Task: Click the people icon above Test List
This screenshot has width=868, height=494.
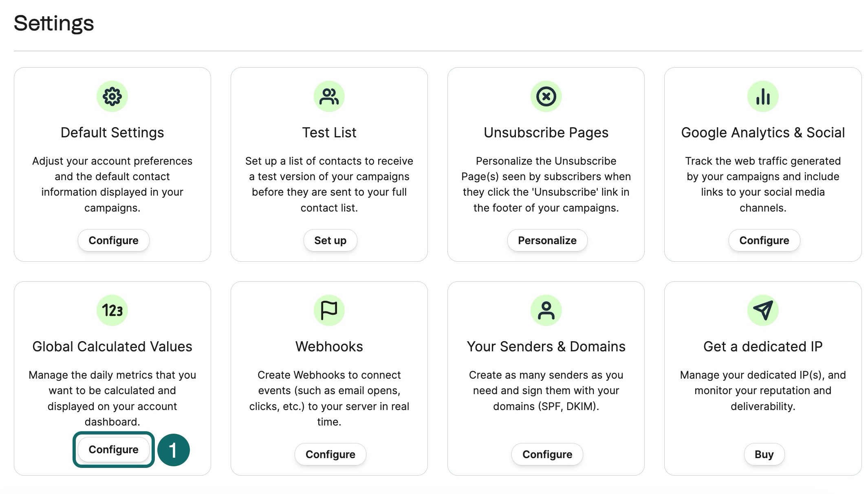Action: 329,97
